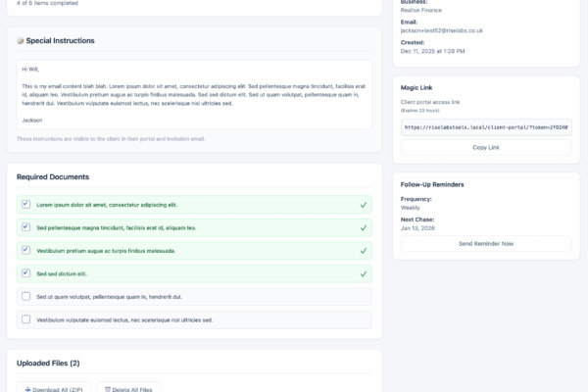Click the 'Realise Finance' business name

pos(421,10)
